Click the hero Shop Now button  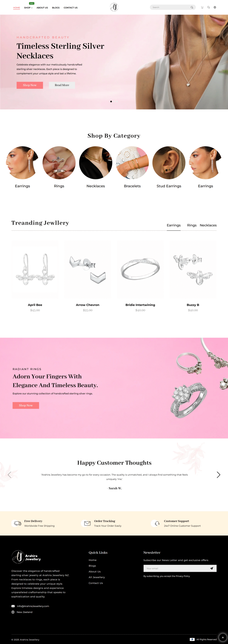point(30,85)
